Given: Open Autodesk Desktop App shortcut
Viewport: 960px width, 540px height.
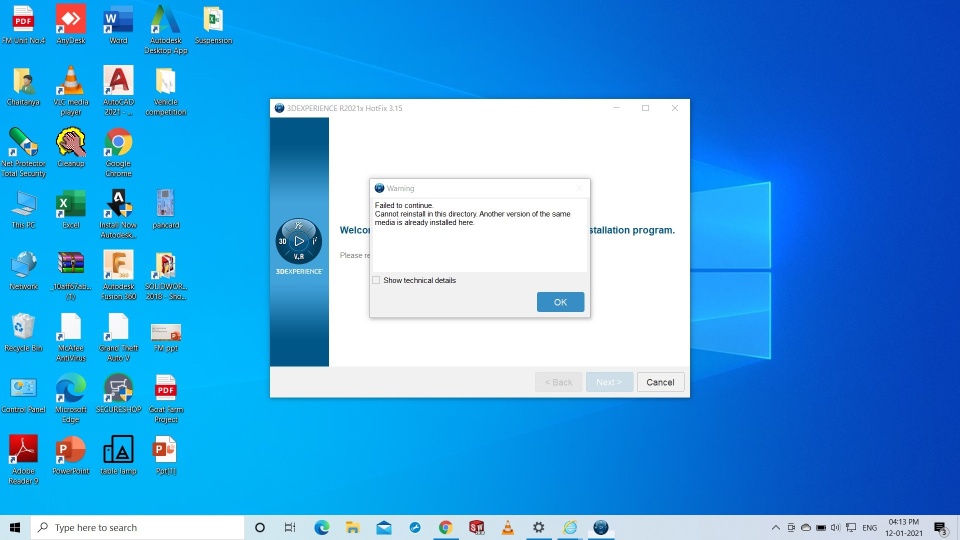Looking at the screenshot, I should 166,29.
